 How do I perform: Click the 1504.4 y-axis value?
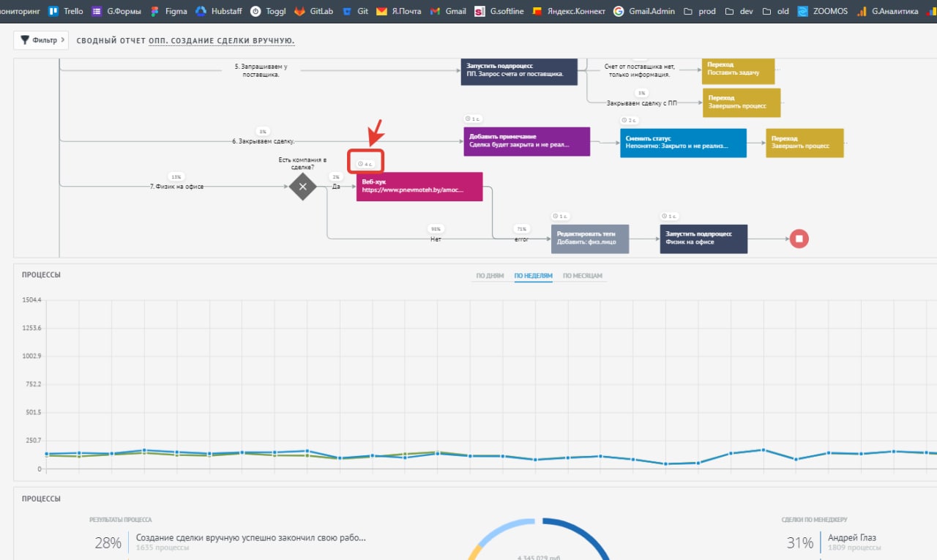point(32,300)
